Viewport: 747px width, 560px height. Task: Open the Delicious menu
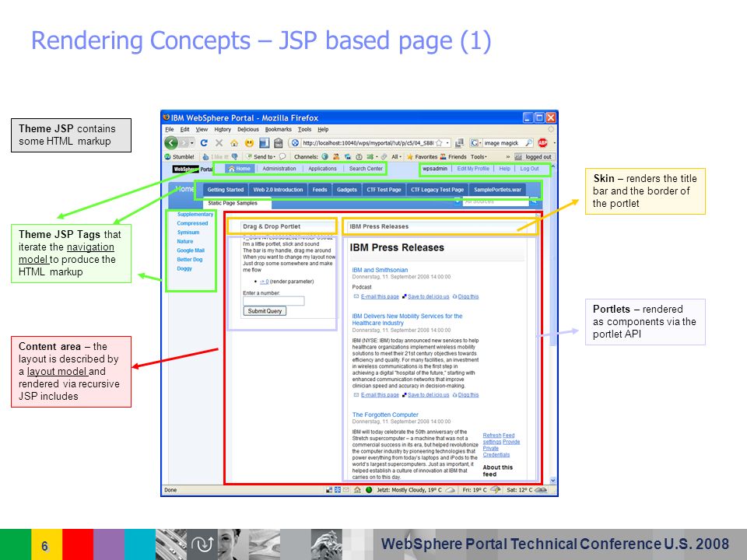(248, 130)
